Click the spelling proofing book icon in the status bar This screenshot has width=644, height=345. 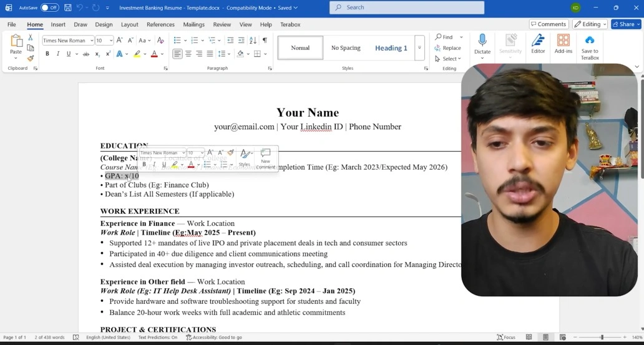(76, 337)
